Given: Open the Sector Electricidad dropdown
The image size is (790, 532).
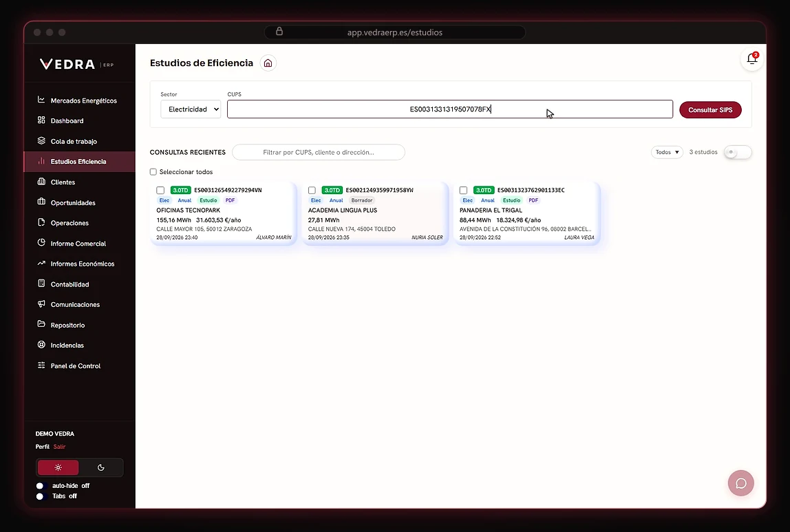Looking at the screenshot, I should pos(191,109).
